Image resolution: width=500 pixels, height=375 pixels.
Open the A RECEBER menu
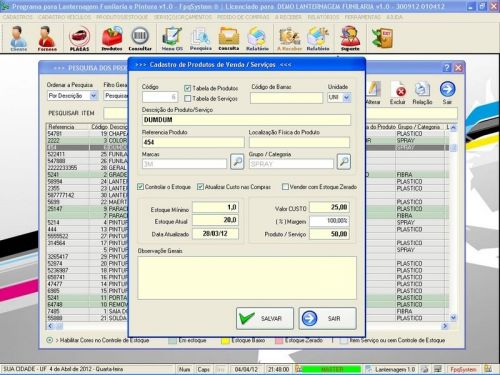288,17
